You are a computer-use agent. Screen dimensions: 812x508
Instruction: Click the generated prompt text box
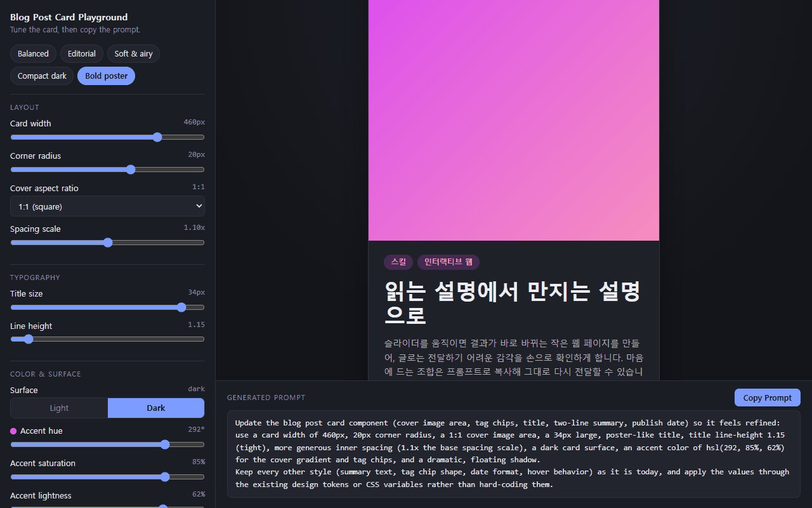click(x=514, y=454)
